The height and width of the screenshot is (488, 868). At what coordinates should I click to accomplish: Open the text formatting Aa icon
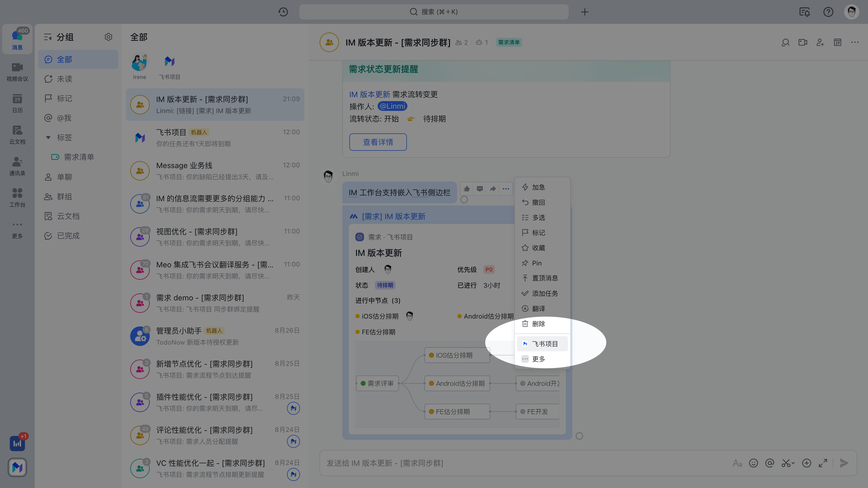point(737,463)
